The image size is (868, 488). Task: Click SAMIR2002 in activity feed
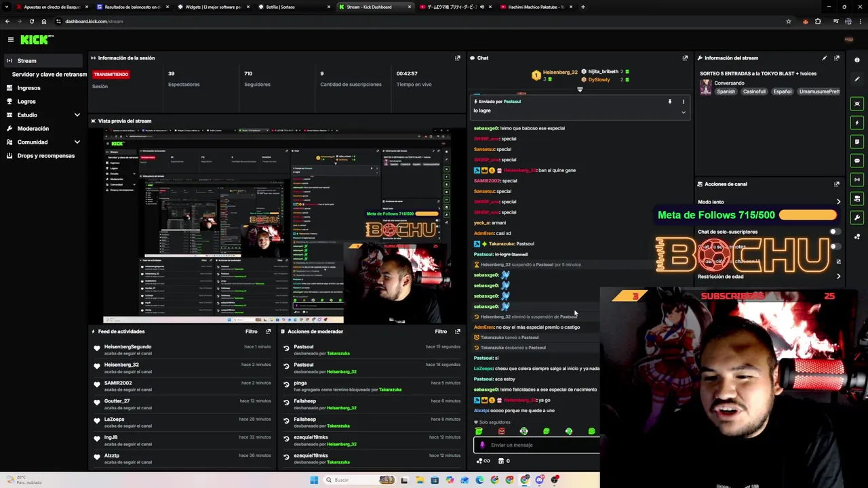(118, 383)
